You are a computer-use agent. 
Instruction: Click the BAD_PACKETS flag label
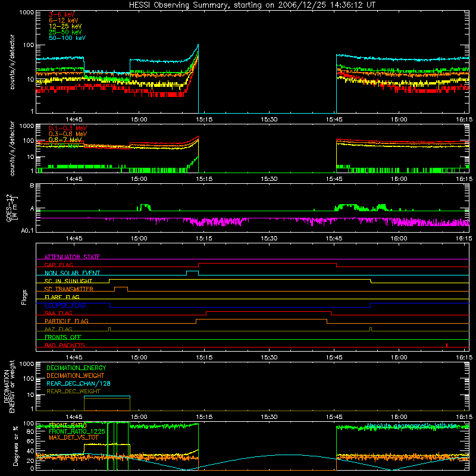65,345
